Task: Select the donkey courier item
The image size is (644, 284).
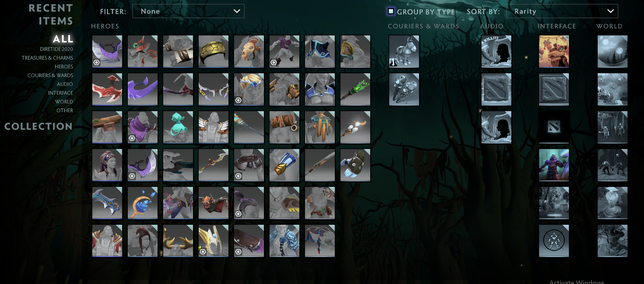Action: point(404,51)
